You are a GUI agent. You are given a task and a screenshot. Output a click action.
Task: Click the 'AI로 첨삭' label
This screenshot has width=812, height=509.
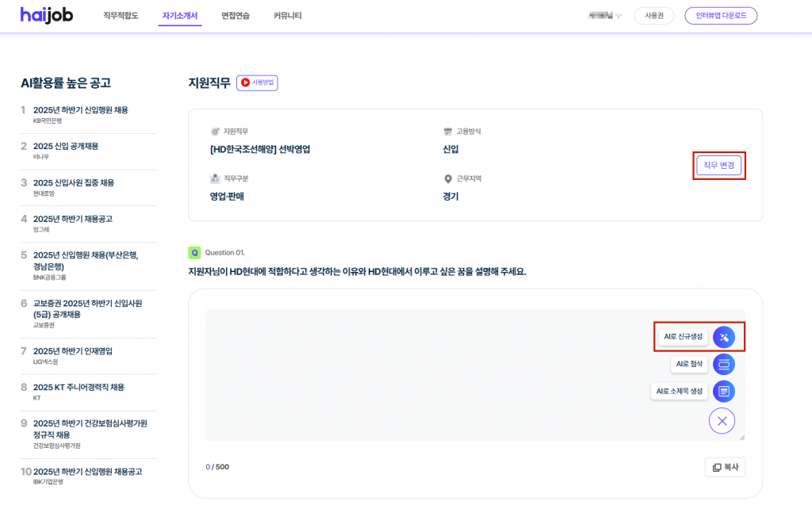[689, 364]
